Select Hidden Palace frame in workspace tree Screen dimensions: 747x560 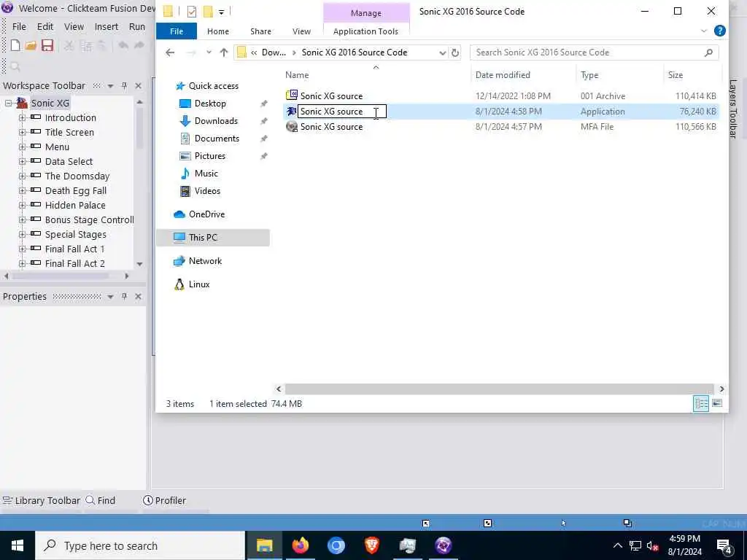[x=75, y=205]
